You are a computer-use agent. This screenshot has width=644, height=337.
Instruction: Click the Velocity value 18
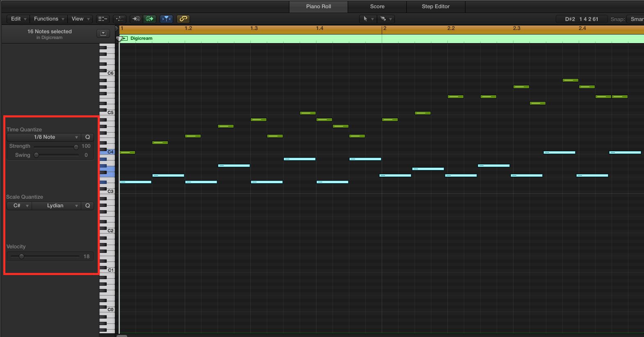point(87,257)
